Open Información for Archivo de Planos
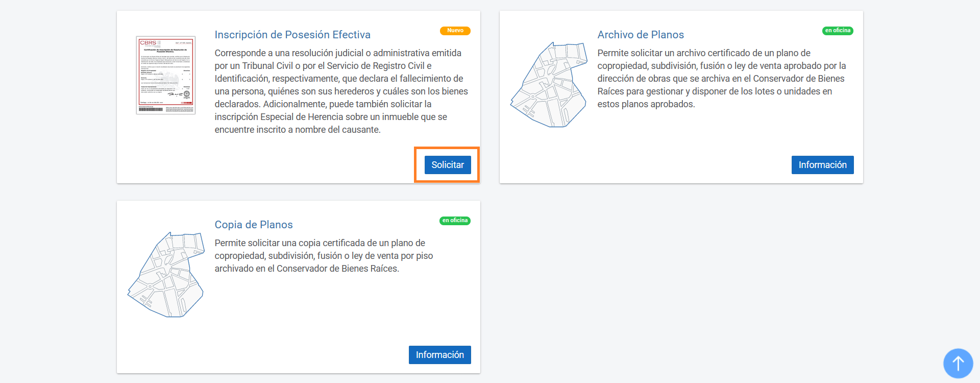 tap(822, 165)
